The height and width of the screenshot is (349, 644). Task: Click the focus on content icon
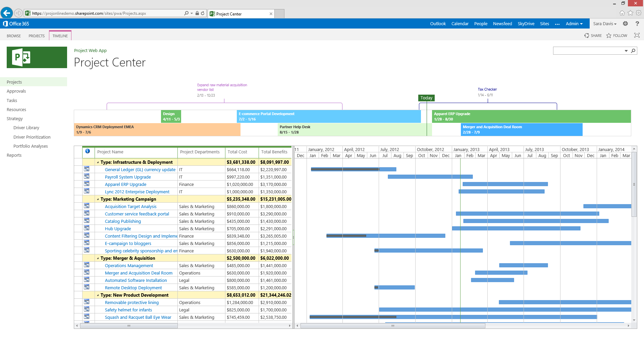(x=637, y=36)
